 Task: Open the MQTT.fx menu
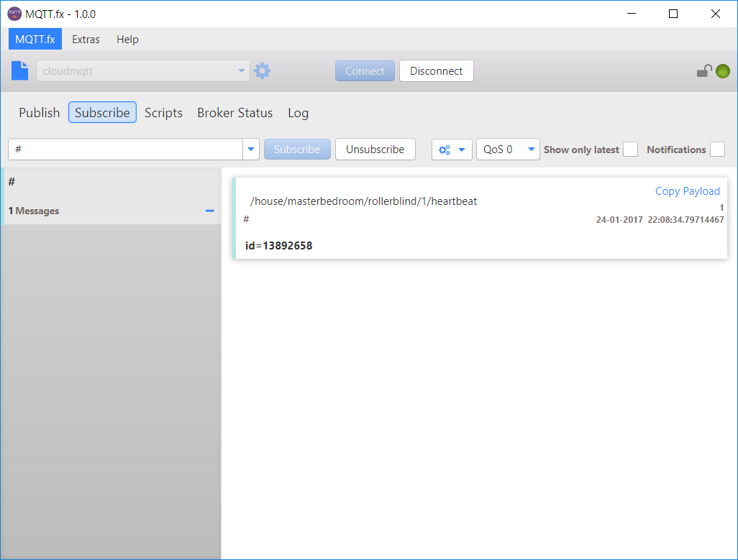[35, 40]
